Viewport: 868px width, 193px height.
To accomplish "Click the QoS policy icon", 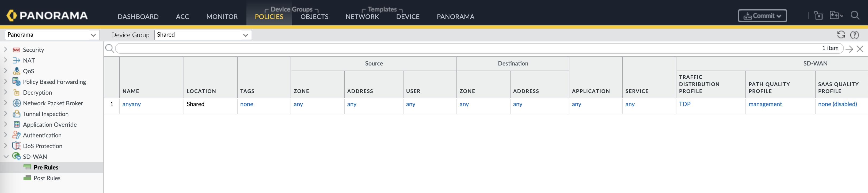I will click(x=16, y=71).
